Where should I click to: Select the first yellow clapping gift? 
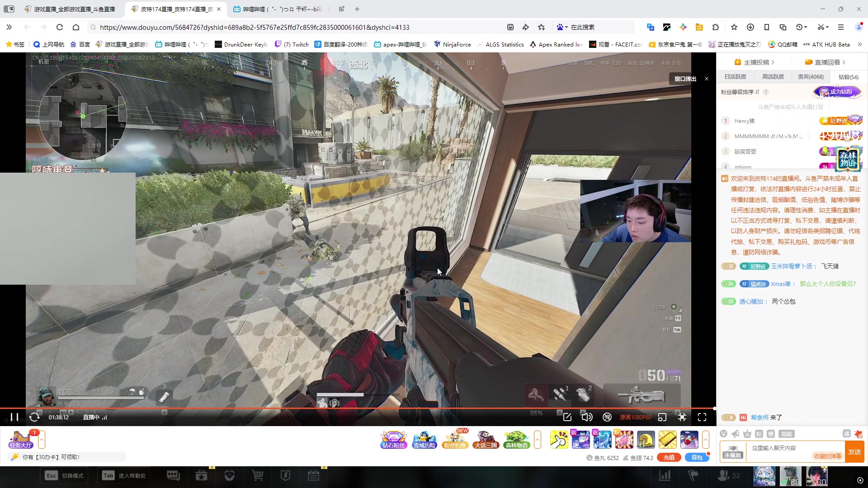559,439
